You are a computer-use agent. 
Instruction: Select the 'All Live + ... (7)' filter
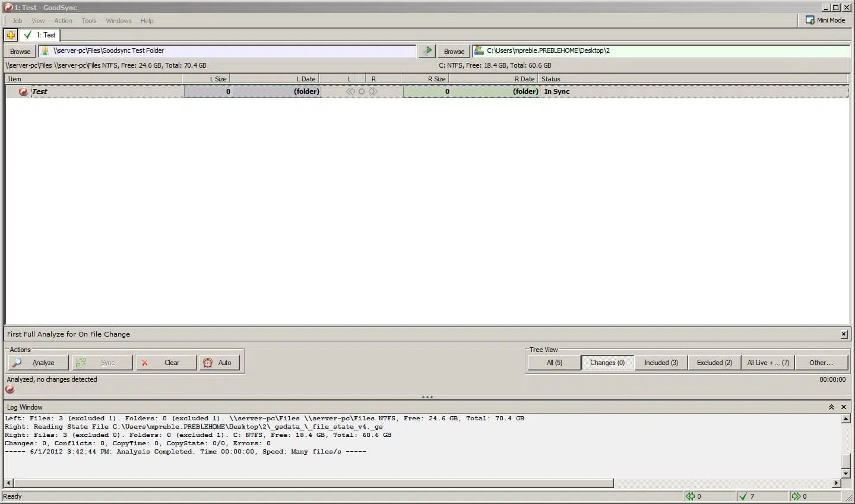coord(768,363)
